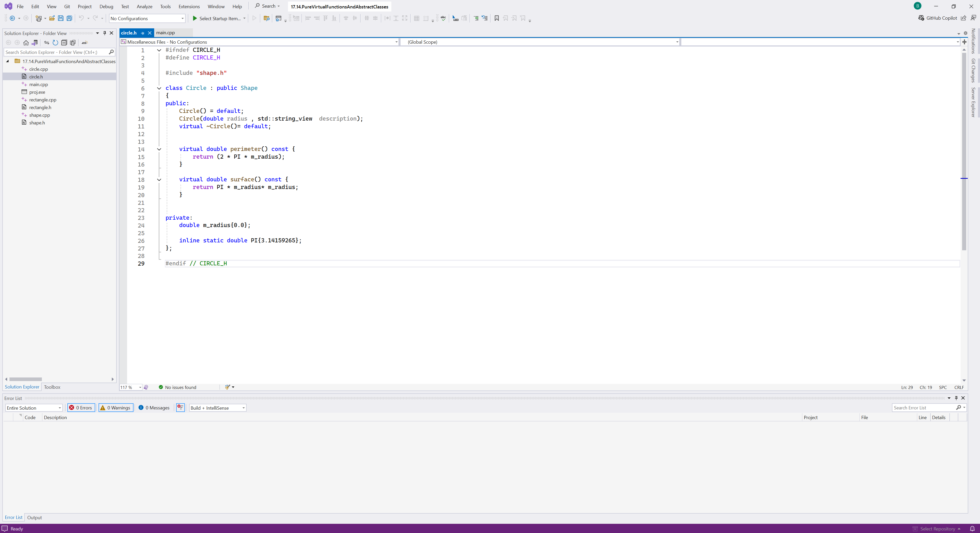Select rectangle.cpp in Solution Explorer
Viewport: 980px width, 533px height.
43,100
